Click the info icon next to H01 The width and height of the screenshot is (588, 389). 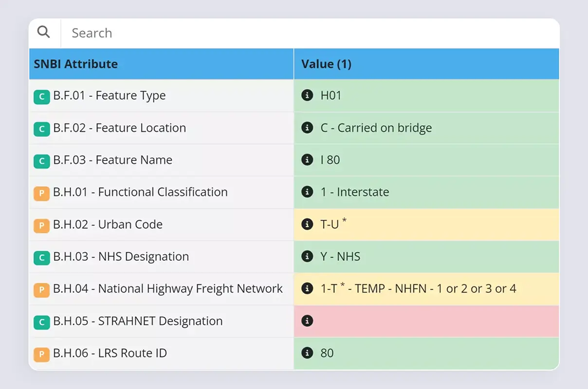tap(307, 95)
